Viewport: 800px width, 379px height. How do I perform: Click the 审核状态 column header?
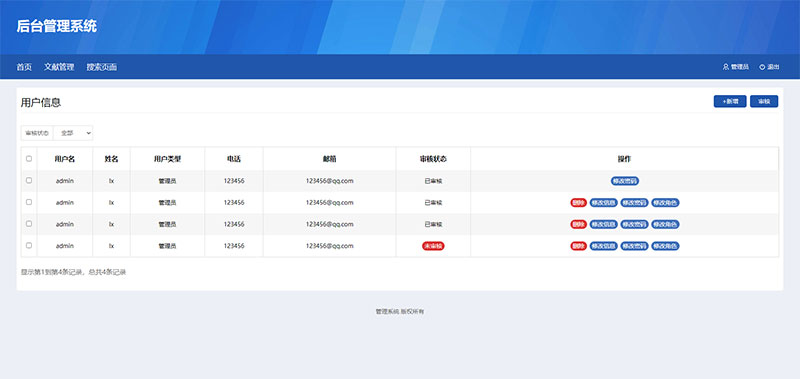[x=433, y=159]
